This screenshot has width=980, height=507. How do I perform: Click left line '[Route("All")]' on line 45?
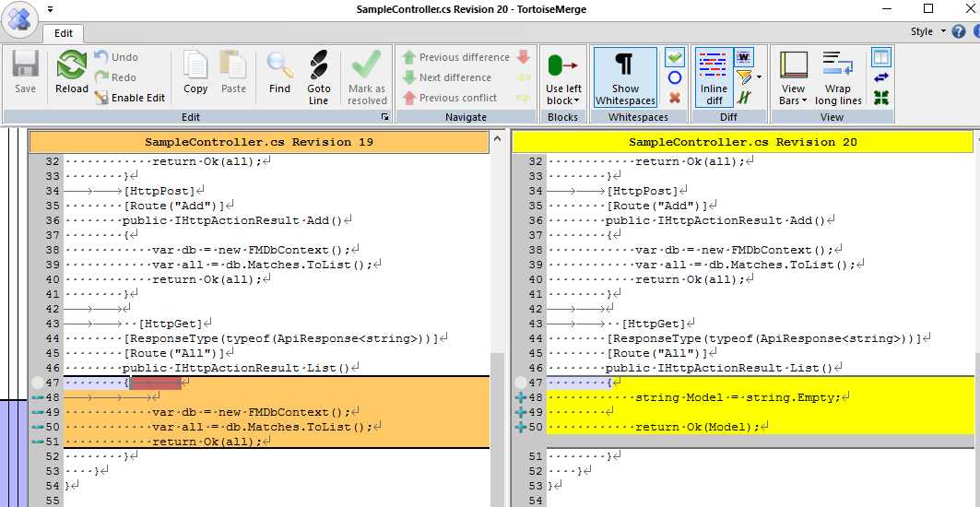pos(173,353)
